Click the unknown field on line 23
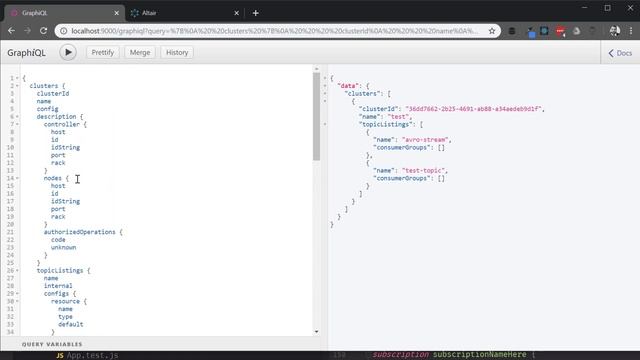The height and width of the screenshot is (360, 640). coord(63,247)
